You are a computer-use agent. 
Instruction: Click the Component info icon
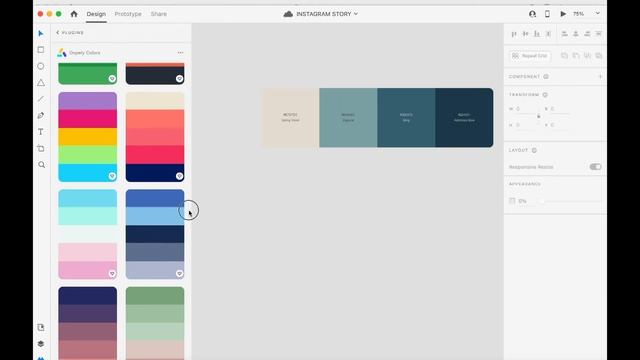[546, 76]
